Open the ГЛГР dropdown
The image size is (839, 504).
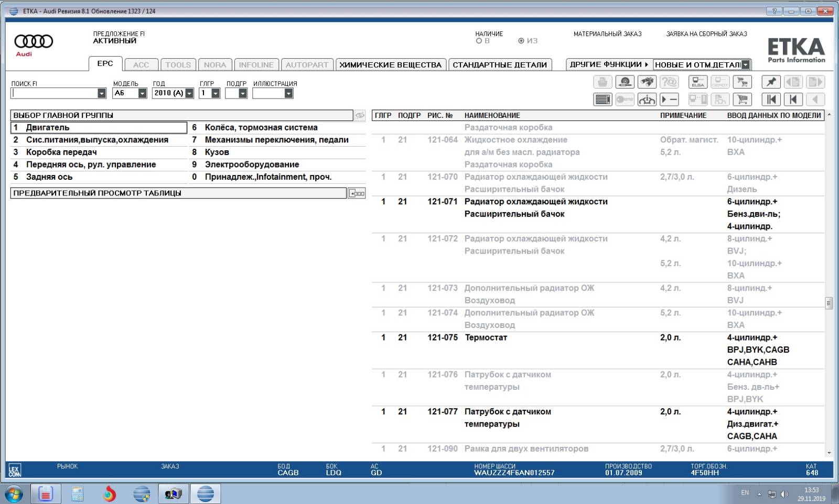216,93
